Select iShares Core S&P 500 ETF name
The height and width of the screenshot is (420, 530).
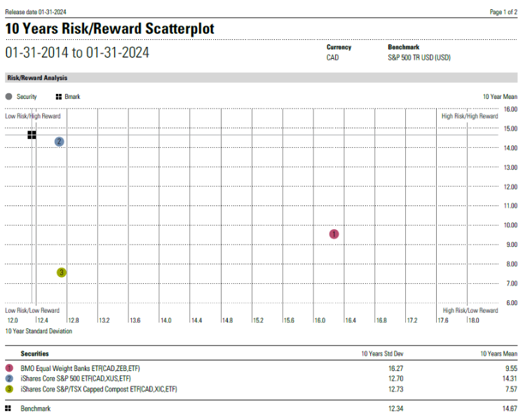pyautogui.click(x=76, y=378)
